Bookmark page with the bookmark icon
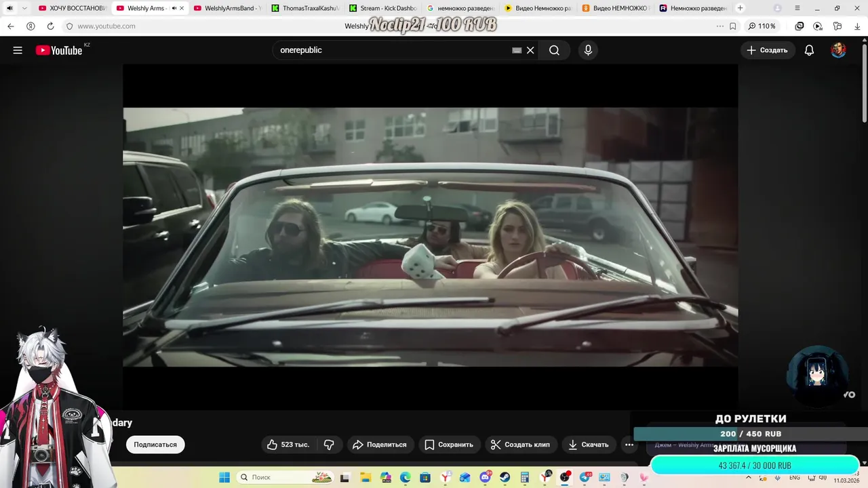Image resolution: width=868 pixels, height=488 pixels. coord(733,26)
